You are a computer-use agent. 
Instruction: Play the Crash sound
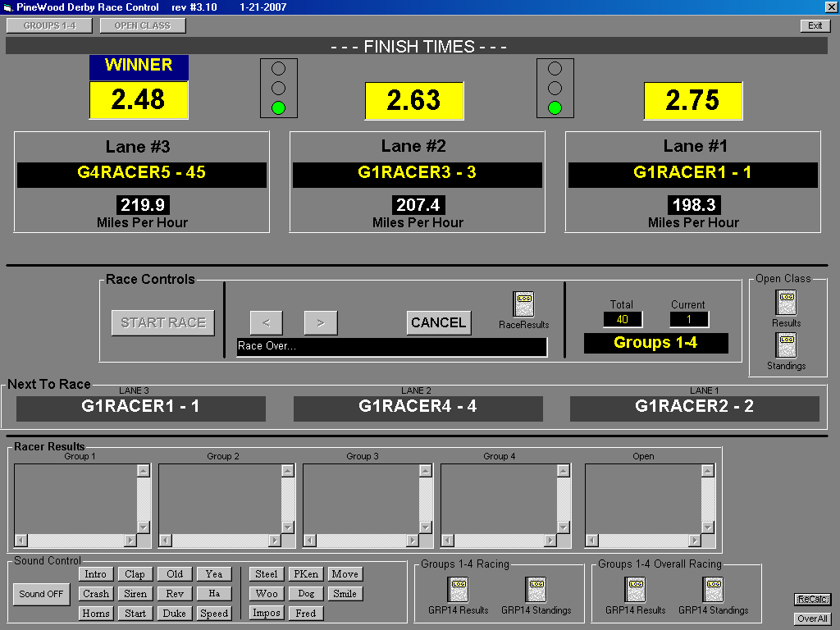coord(95,594)
